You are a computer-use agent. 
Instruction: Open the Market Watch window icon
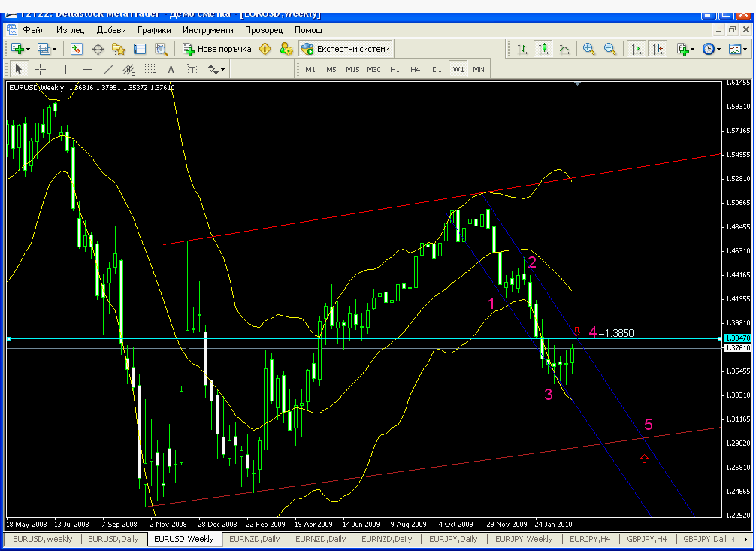click(x=77, y=49)
